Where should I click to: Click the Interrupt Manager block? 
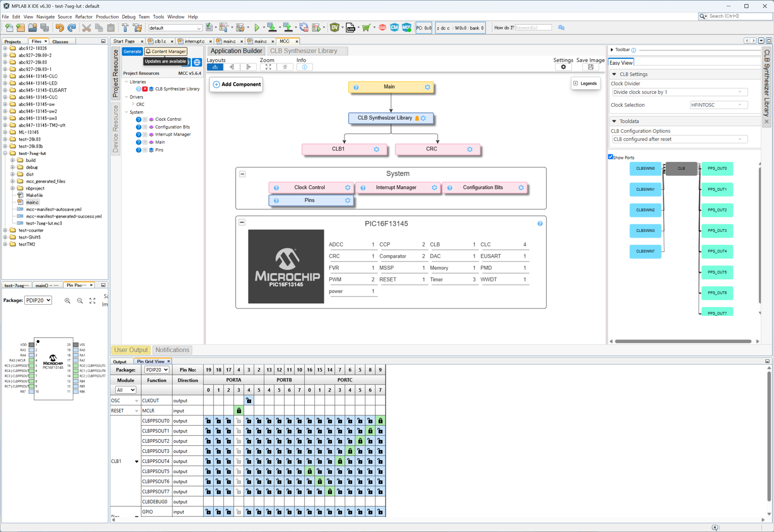[398, 188]
